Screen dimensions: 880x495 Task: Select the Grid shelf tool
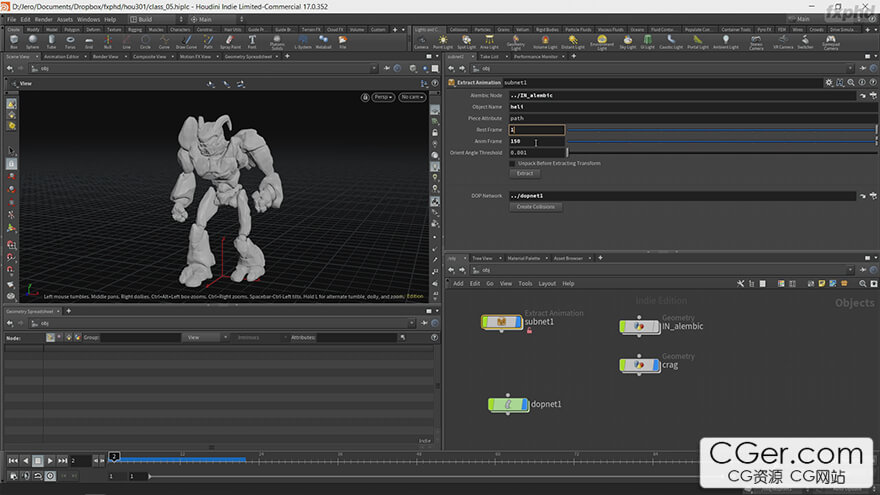[89, 42]
